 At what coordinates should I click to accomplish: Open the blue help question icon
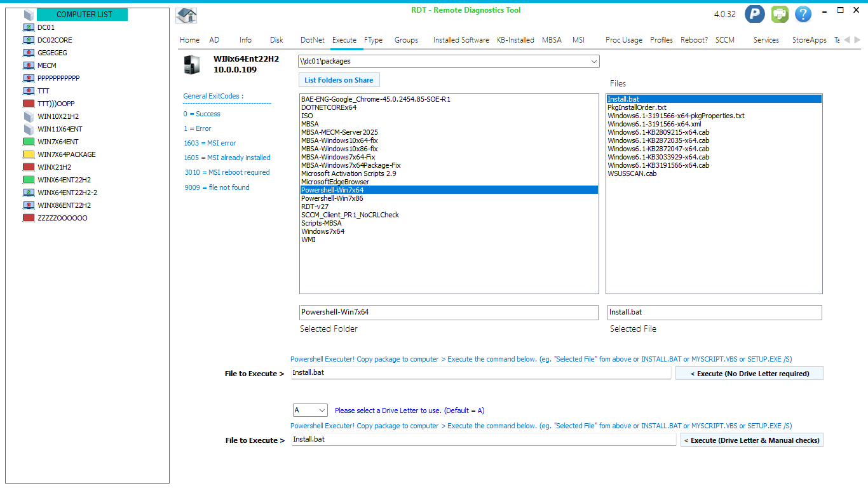coord(803,14)
